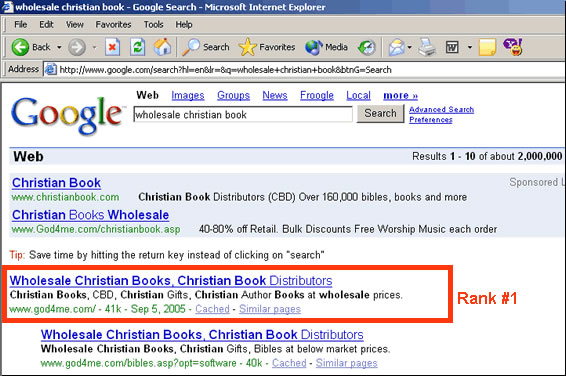Click the Google search query box
The width and height of the screenshot is (566, 376).
(243, 114)
